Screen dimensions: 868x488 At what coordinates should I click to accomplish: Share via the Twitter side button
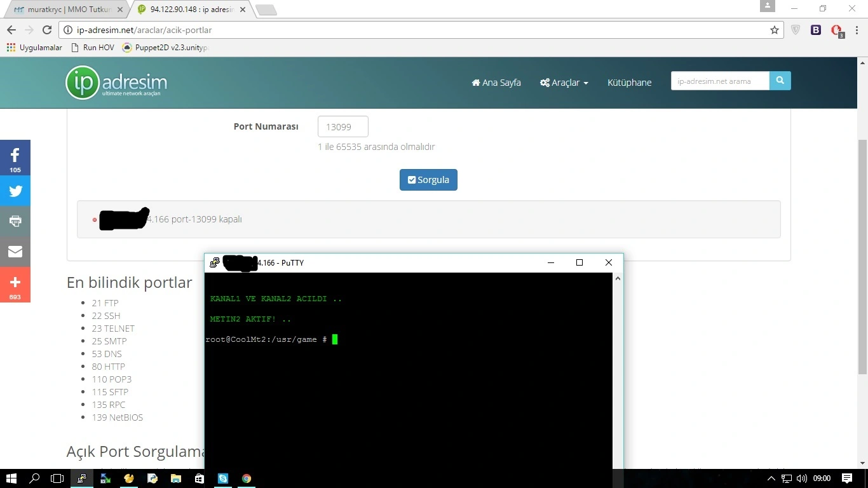pyautogui.click(x=15, y=191)
